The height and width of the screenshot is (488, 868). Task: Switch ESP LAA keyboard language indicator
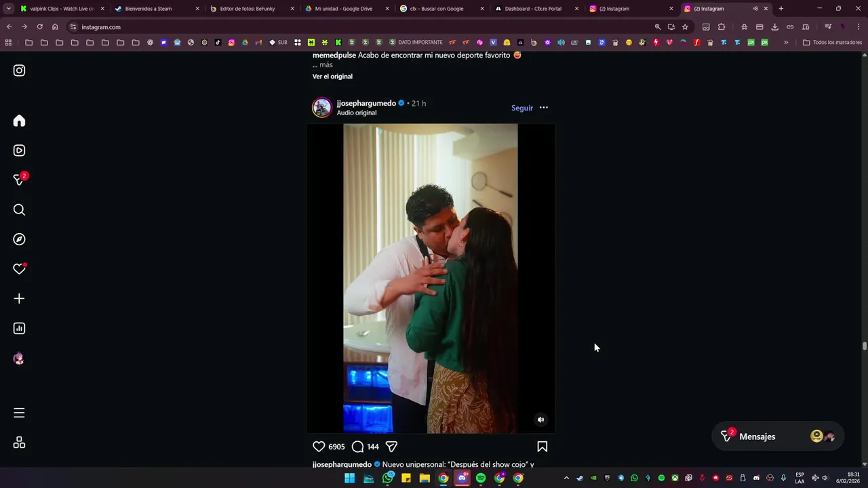coord(800,478)
